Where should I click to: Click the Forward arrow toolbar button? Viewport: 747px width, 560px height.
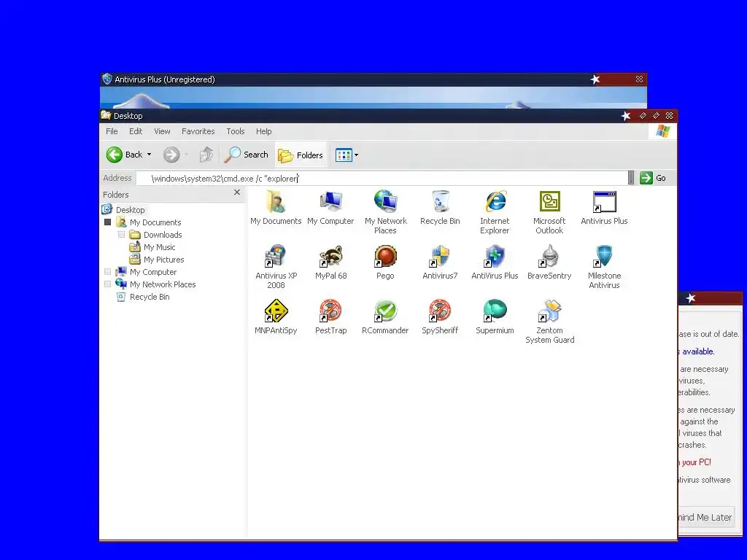171,155
